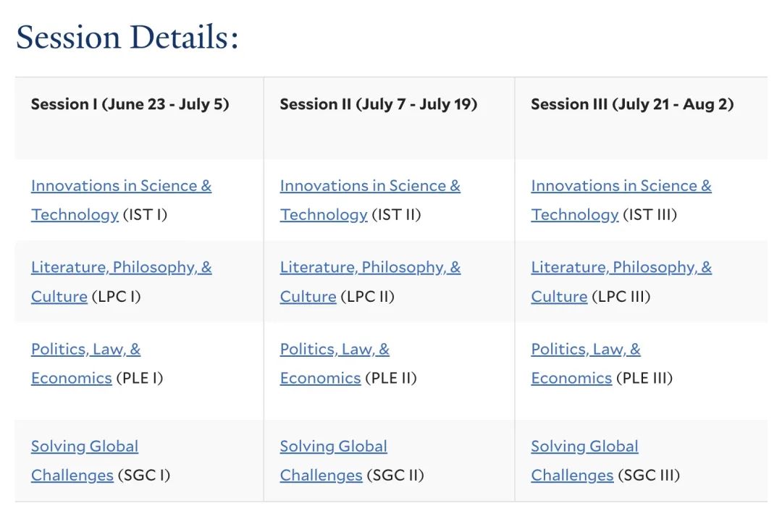This screenshot has height=532, width=782.
Task: Open Solving Global Challenges SGC II link
Action: (334, 460)
